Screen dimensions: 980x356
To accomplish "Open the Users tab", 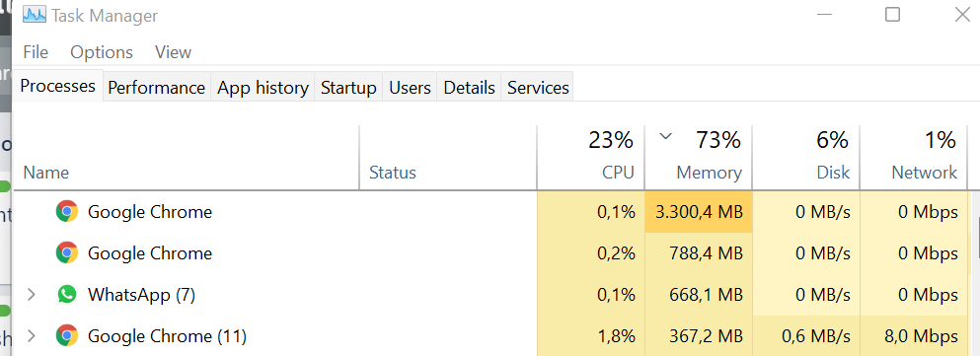I will pyautogui.click(x=410, y=88).
